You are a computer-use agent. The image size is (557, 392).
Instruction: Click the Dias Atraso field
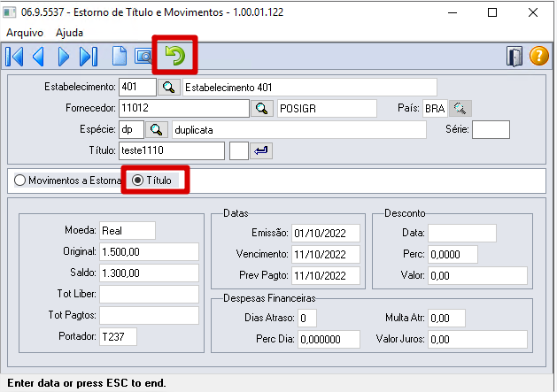click(307, 318)
